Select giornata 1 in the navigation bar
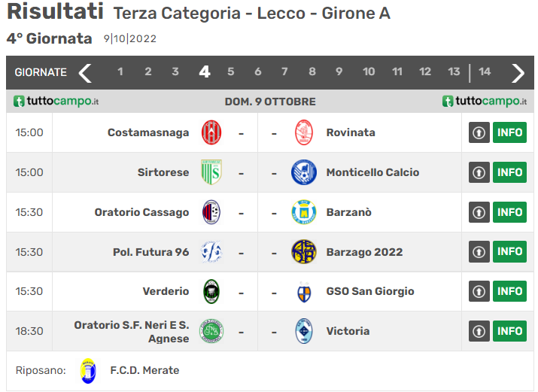Image resolution: width=538 pixels, height=392 pixels. [120, 72]
